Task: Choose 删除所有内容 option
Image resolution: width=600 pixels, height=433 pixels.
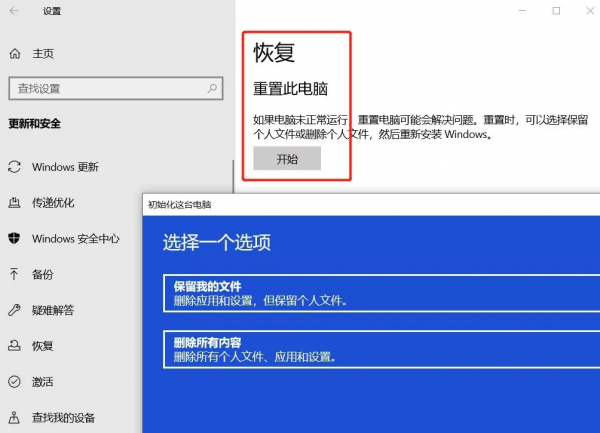Action: [382, 350]
